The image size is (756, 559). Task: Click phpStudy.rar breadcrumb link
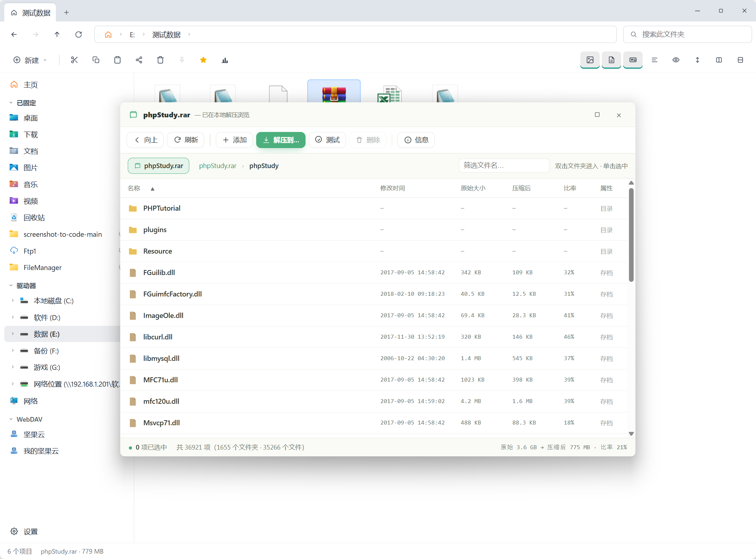click(218, 166)
